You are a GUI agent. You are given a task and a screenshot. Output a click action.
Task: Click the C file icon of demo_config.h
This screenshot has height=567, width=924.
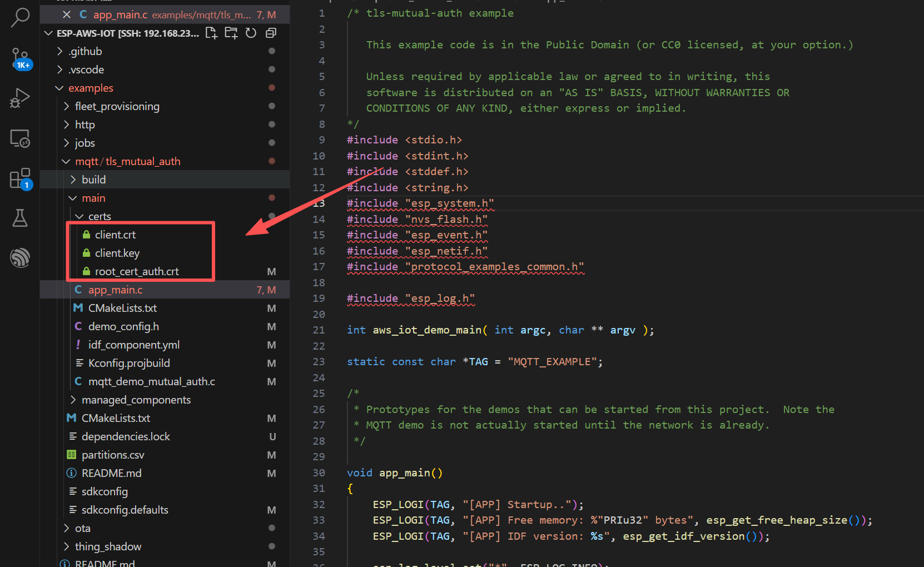[x=78, y=326]
